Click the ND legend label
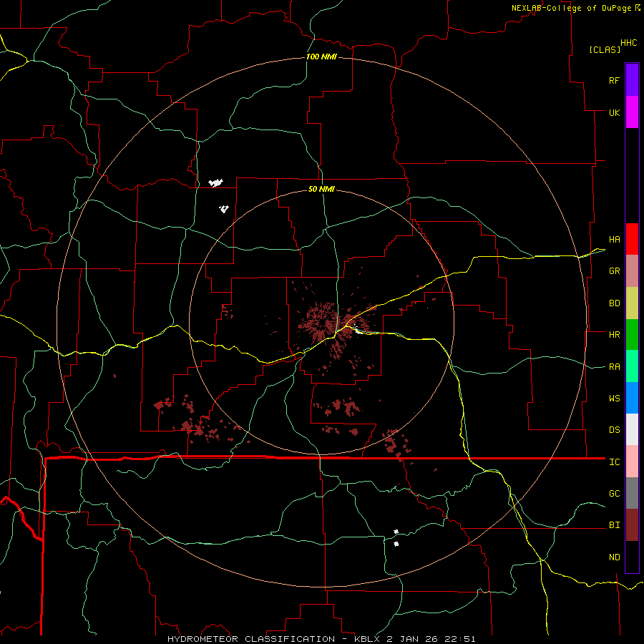 coord(614,557)
